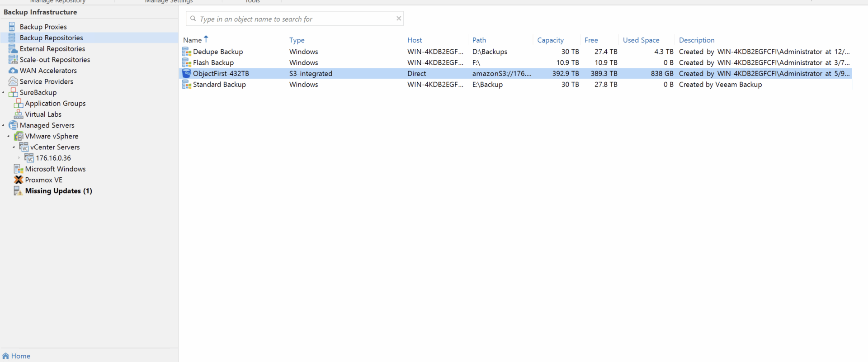Image resolution: width=868 pixels, height=362 pixels.
Task: Collapse the Managed Servers node
Action: point(3,125)
